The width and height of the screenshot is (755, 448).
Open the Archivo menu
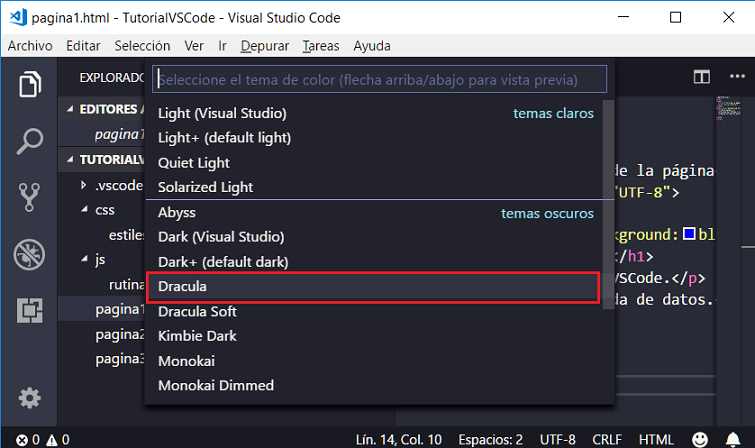(30, 46)
